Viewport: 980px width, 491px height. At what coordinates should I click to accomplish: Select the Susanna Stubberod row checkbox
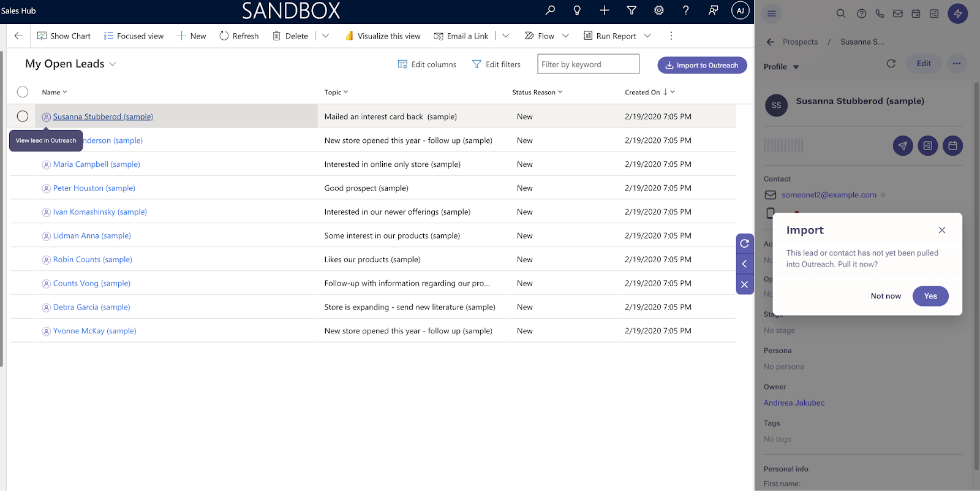pyautogui.click(x=23, y=116)
